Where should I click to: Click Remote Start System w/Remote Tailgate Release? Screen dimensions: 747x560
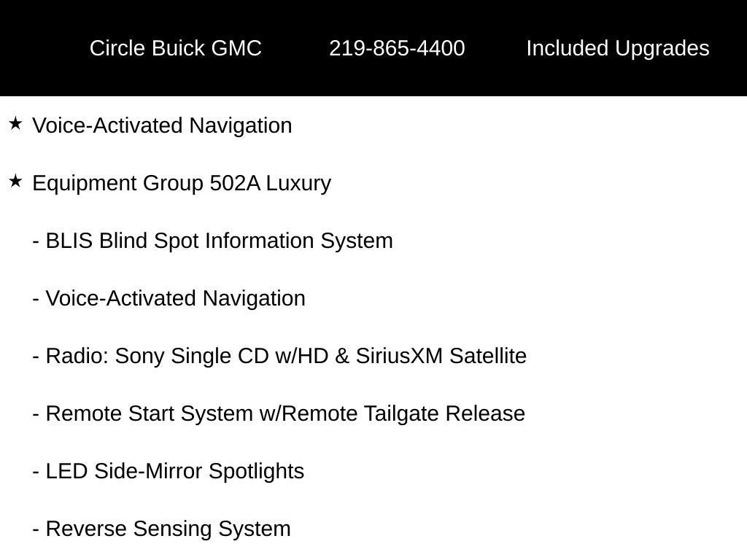(279, 414)
